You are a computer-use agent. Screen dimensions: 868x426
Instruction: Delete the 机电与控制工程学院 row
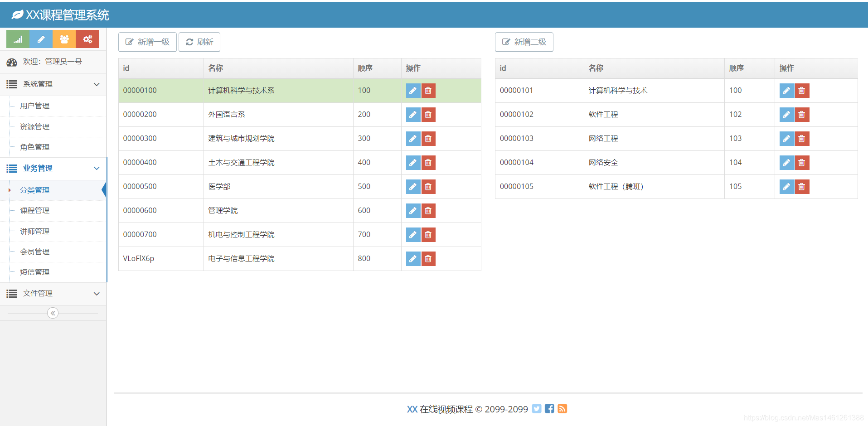pyautogui.click(x=428, y=235)
